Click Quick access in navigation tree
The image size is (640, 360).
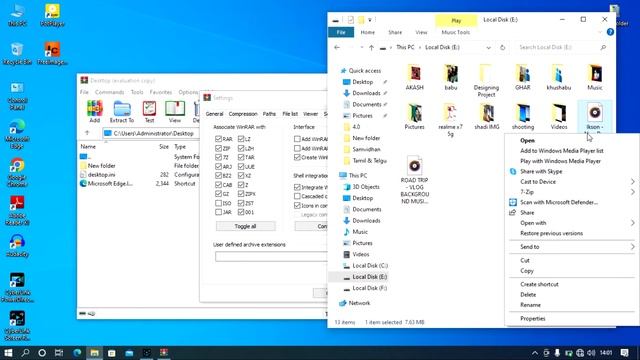pyautogui.click(x=364, y=71)
